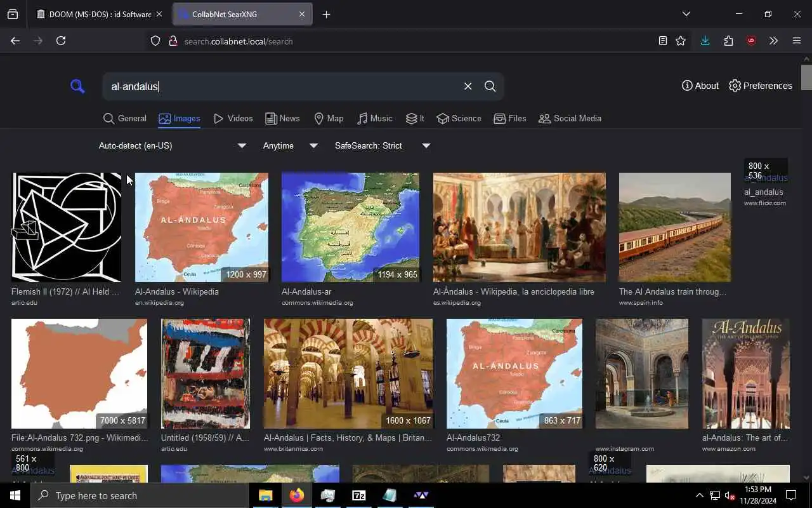Show hidden system tray icons
The width and height of the screenshot is (812, 508).
[699, 495]
